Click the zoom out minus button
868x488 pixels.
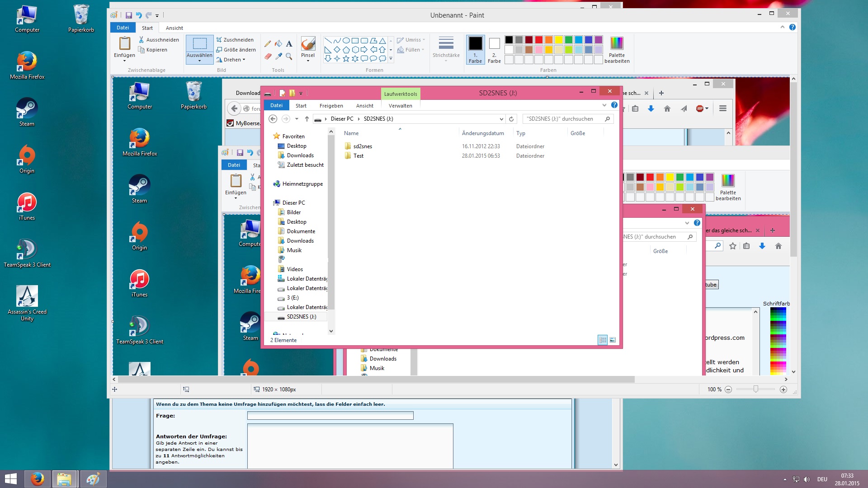click(728, 389)
